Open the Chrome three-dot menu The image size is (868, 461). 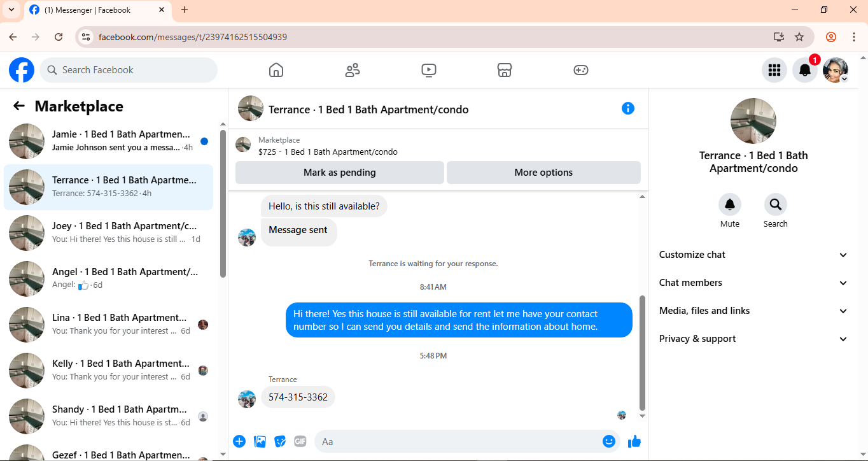[854, 37]
